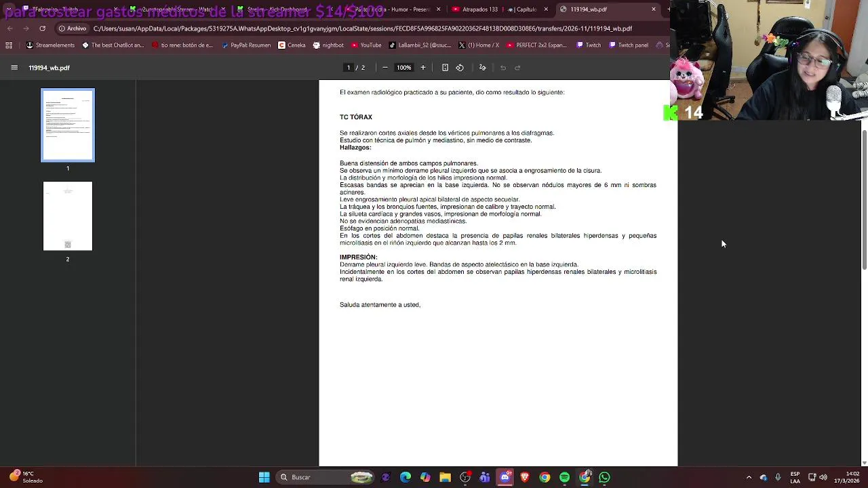Click the address bar with the file path

pos(362,28)
